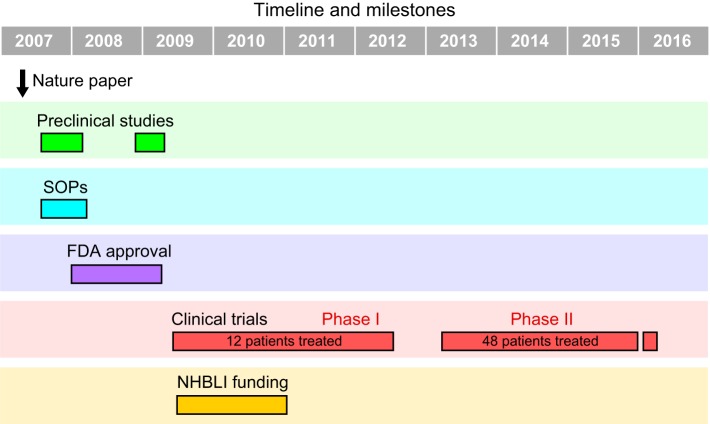Click the Nature paper text label
The width and height of the screenshot is (710, 424).
click(82, 81)
